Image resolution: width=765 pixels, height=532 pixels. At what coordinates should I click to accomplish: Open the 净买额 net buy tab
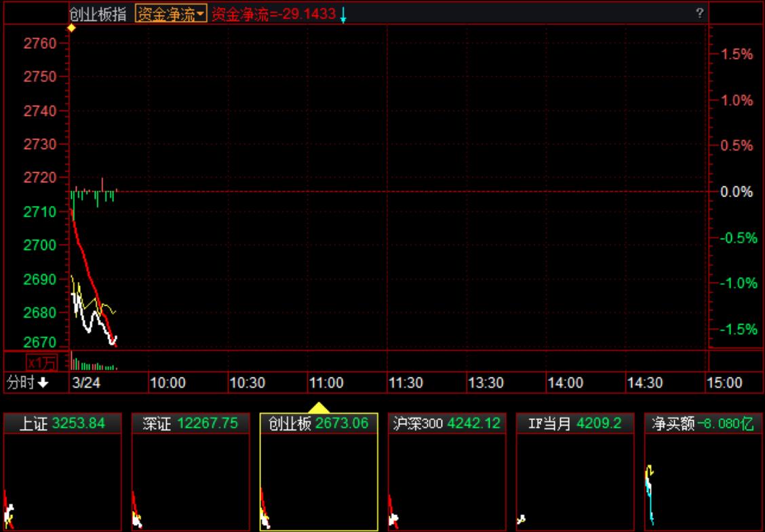[703, 424]
